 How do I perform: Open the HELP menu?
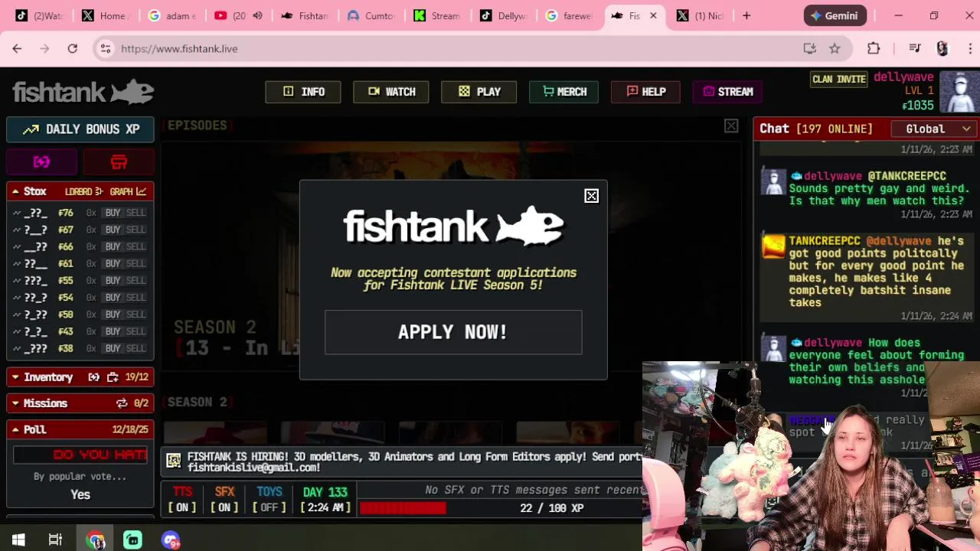coord(645,92)
